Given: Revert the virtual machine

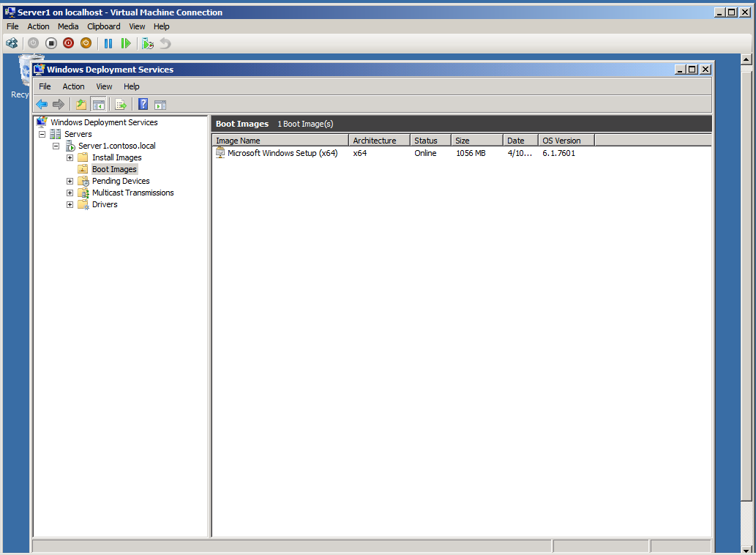Looking at the screenshot, I should point(165,43).
